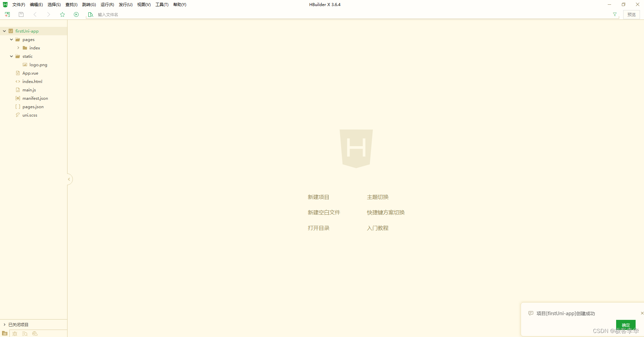Collapse the firstUni-app project tree

[4, 31]
